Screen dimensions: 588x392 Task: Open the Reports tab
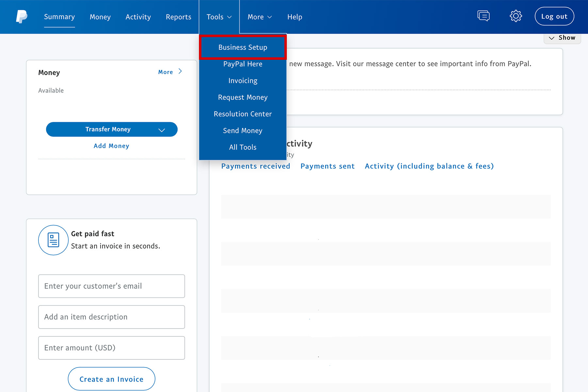(178, 17)
